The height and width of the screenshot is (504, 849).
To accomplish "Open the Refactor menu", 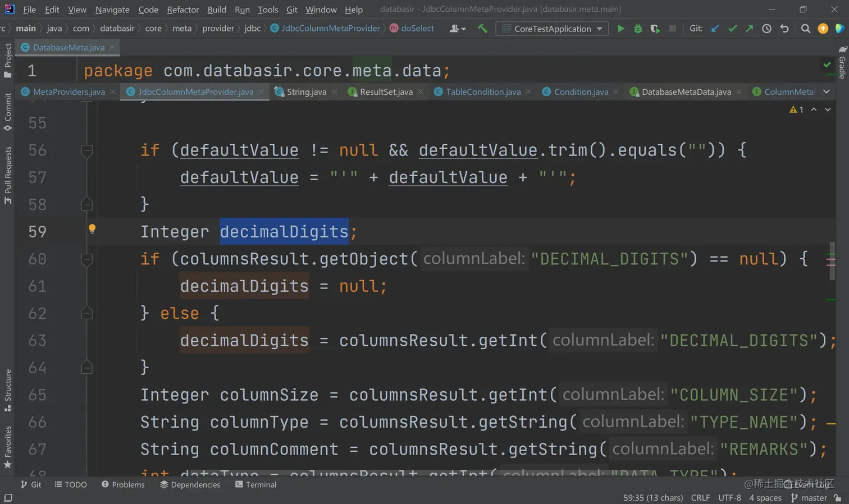I will [183, 10].
